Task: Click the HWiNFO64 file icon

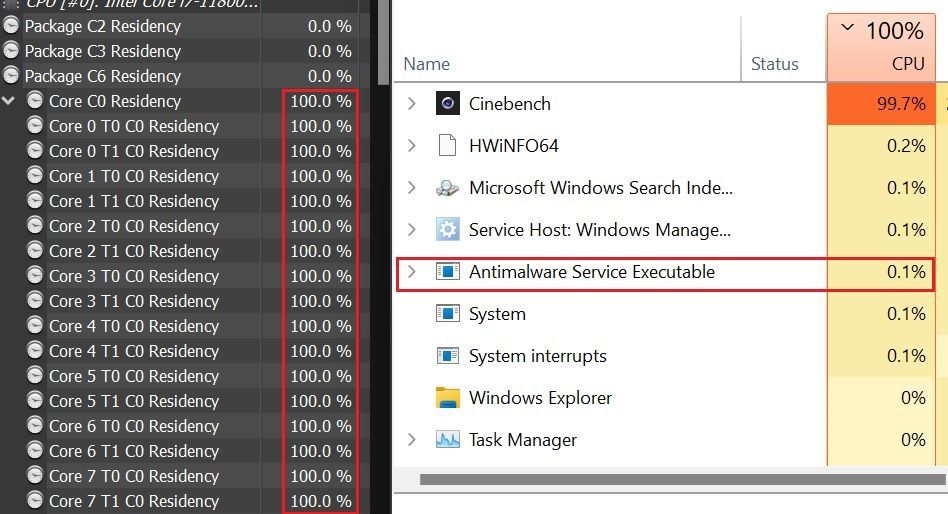Action: [447, 146]
